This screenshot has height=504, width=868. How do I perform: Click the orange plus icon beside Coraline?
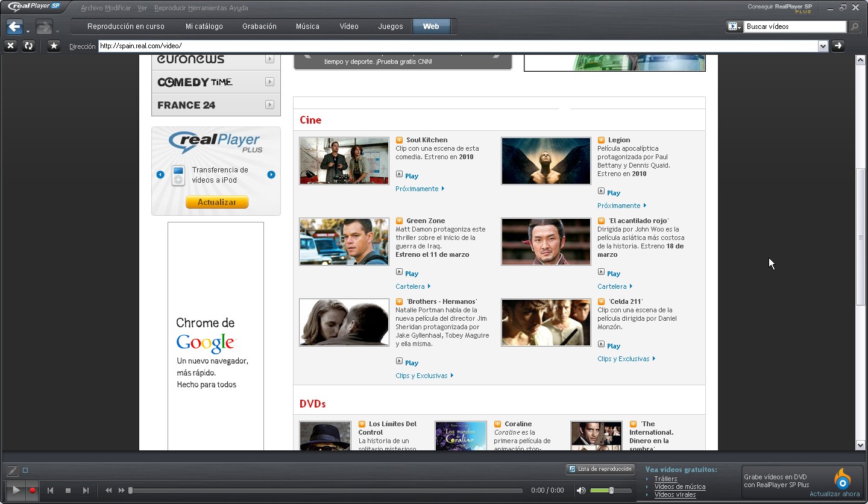coord(497,424)
